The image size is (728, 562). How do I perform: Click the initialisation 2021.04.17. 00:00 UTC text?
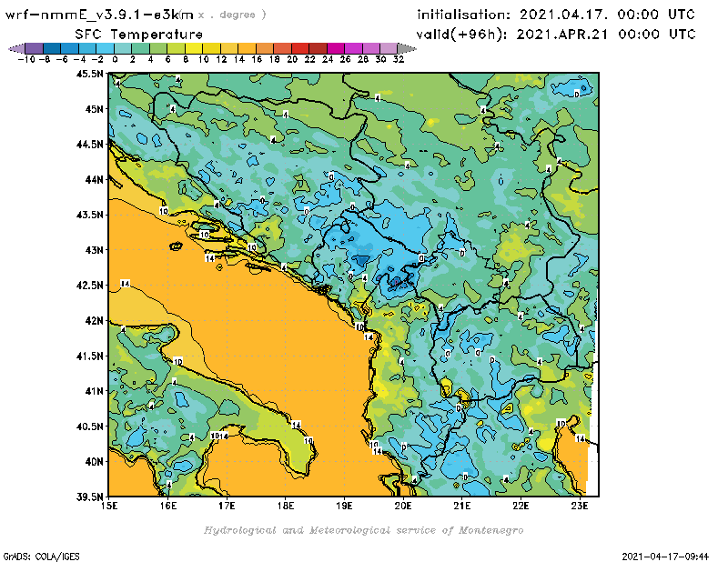(x=556, y=15)
